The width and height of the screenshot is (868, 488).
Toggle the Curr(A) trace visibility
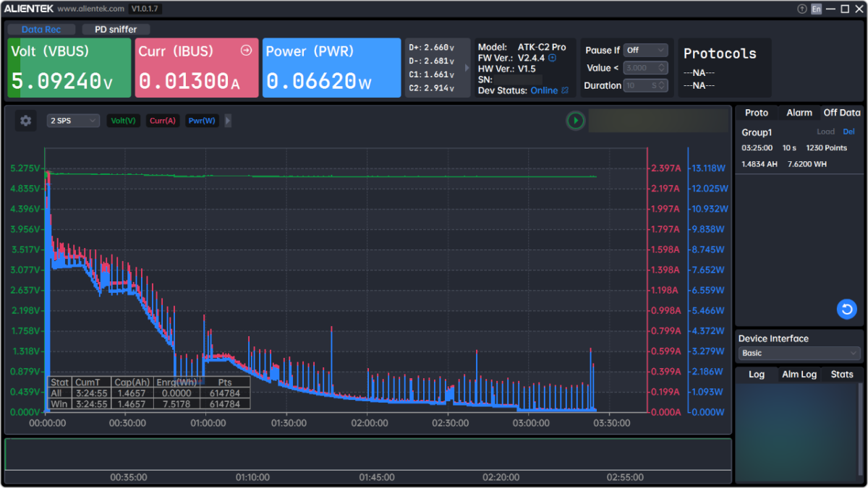pyautogui.click(x=163, y=121)
